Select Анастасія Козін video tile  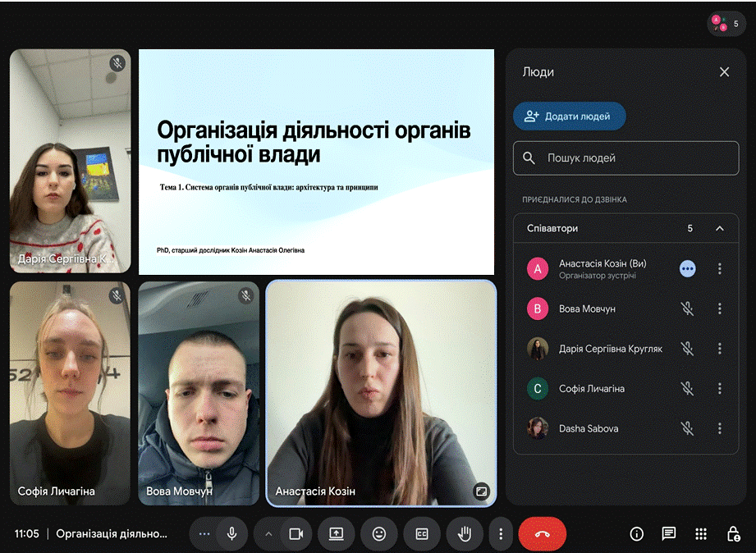click(x=381, y=393)
